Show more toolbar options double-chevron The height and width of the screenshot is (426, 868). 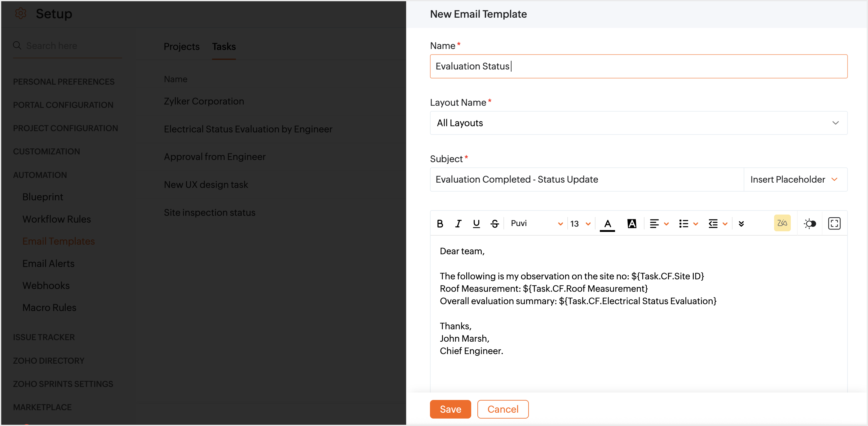tap(741, 224)
